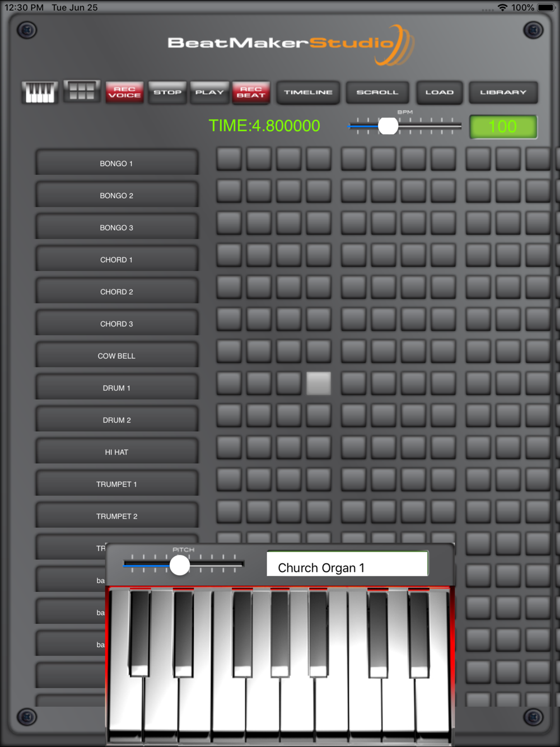Trigger the CHORD 3 sound

point(116,323)
